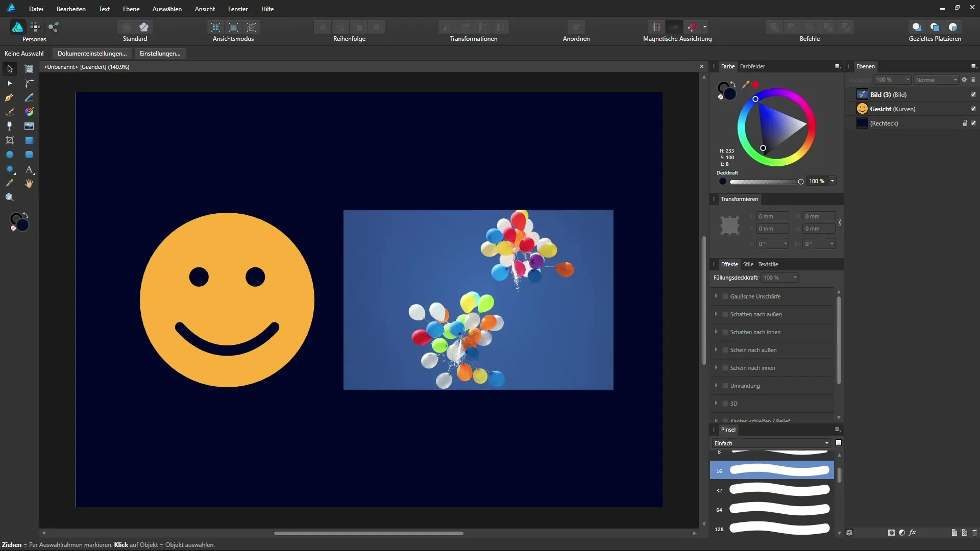The width and height of the screenshot is (980, 551).
Task: Select the size 64 brush stroke
Action: [x=772, y=510]
